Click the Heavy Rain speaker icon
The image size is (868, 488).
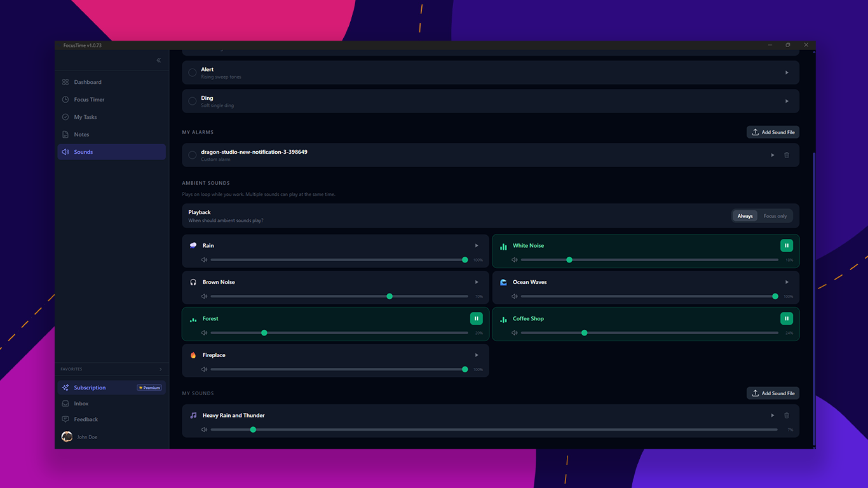[205, 430]
